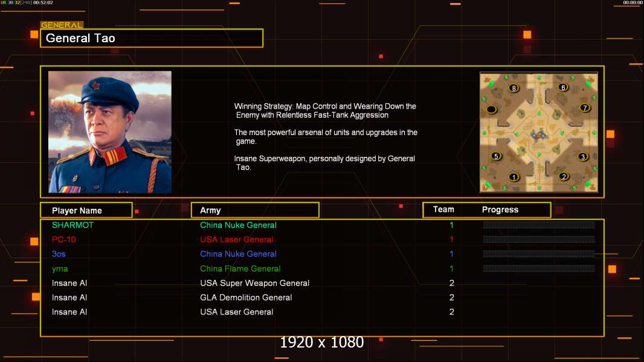This screenshot has height=362, width=644.
Task: Click the red USA Laser General army
Action: 237,240
